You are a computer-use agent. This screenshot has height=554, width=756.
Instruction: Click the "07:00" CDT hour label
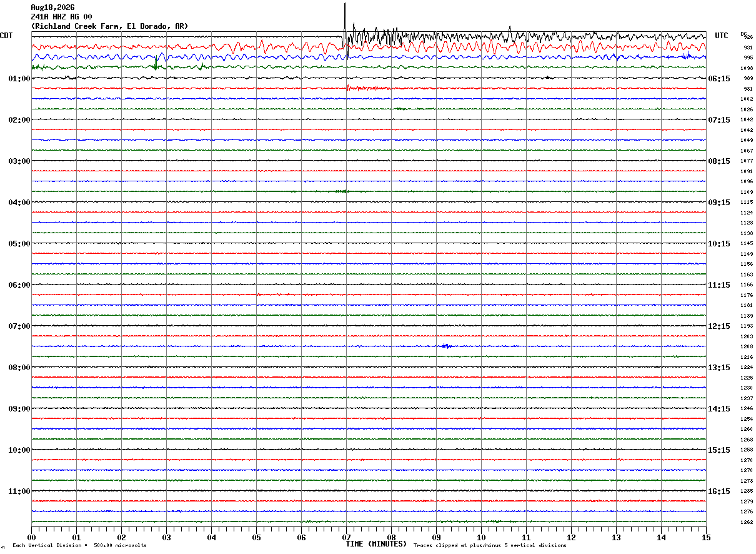[x=19, y=326]
